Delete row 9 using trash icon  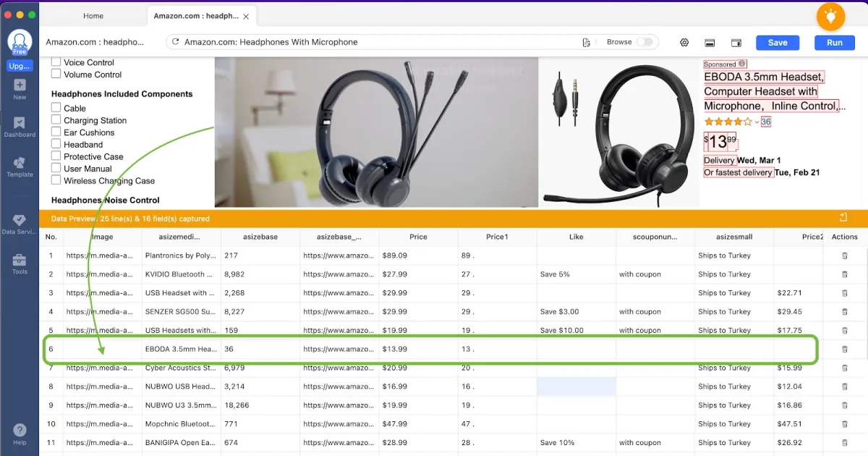(844, 405)
